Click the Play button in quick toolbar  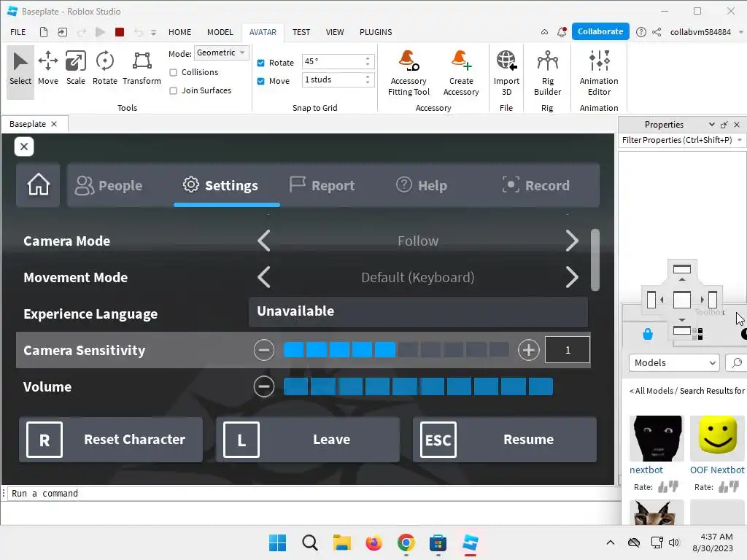[x=100, y=32]
